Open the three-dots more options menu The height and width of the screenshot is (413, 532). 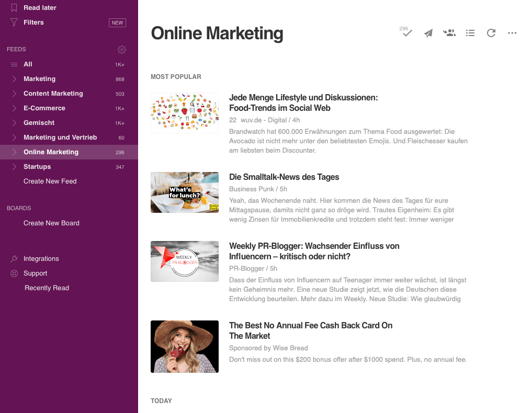[x=512, y=33]
